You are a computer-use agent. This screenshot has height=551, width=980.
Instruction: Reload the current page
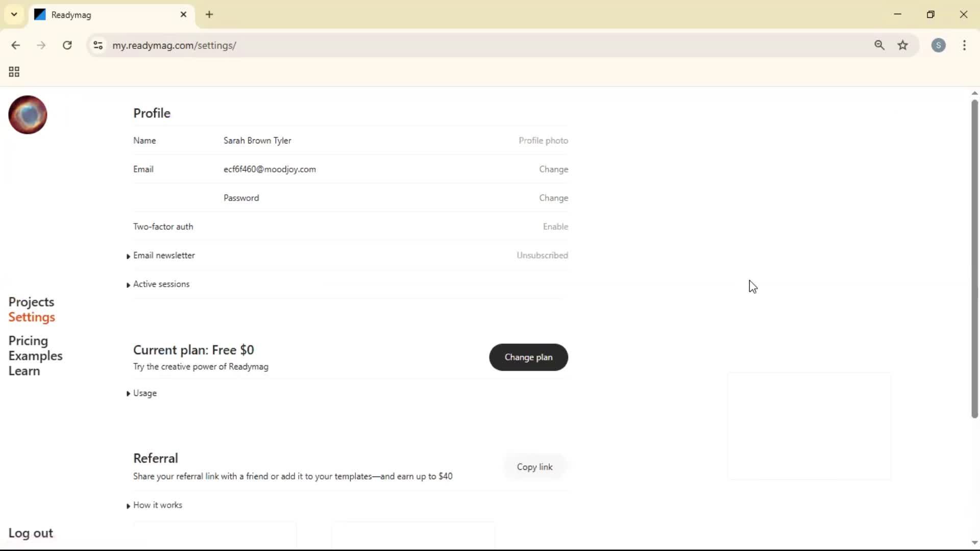[x=67, y=45]
